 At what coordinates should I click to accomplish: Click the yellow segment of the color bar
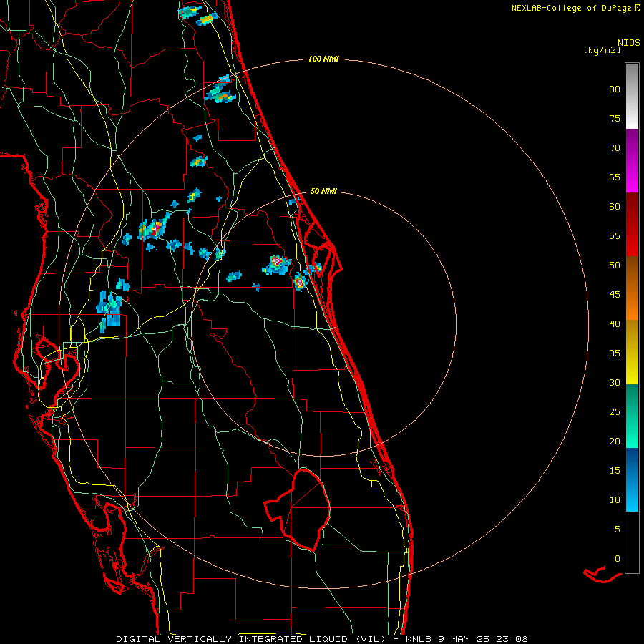pyautogui.click(x=632, y=352)
